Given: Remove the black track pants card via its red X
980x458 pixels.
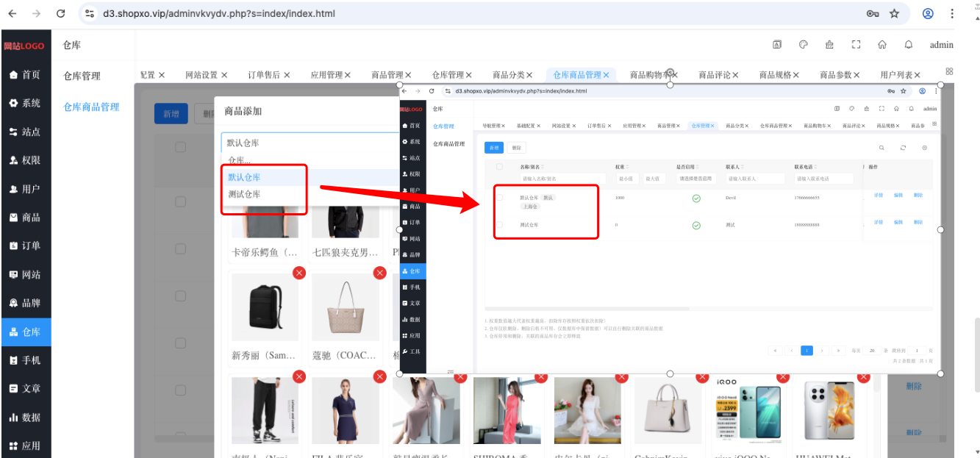Looking at the screenshot, I should (299, 376).
